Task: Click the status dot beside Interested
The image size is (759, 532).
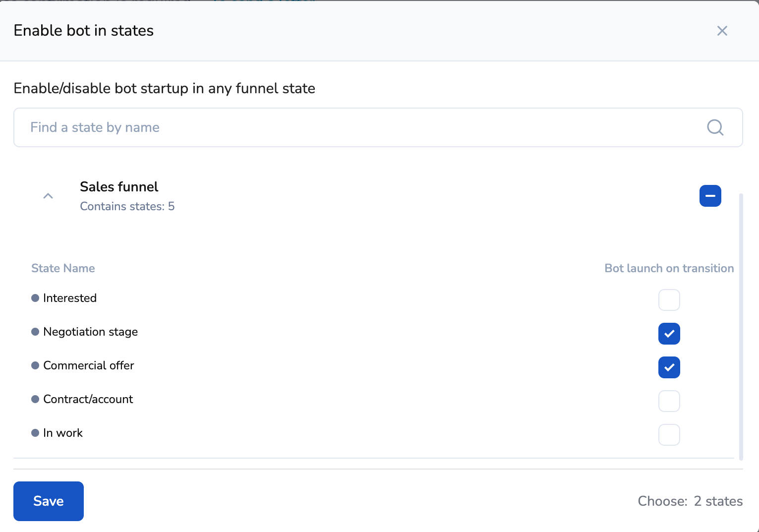Action: click(35, 298)
